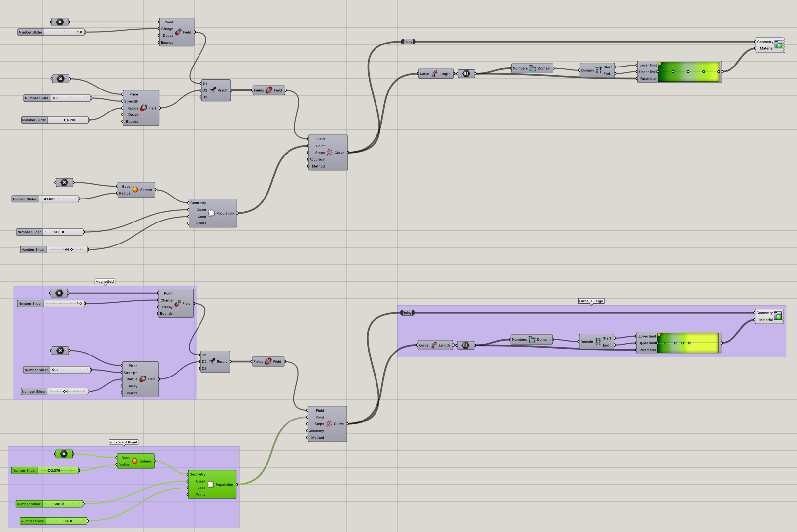797x532 pixels.
Task: Select the Farbe je Länge group title
Action: click(x=591, y=301)
